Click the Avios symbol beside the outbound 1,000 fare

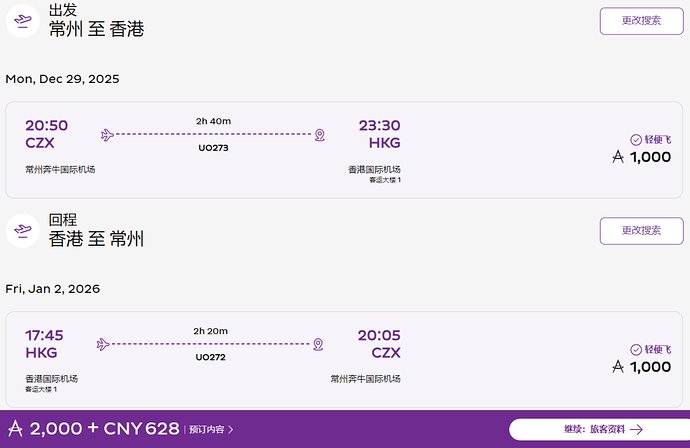pyautogui.click(x=618, y=157)
